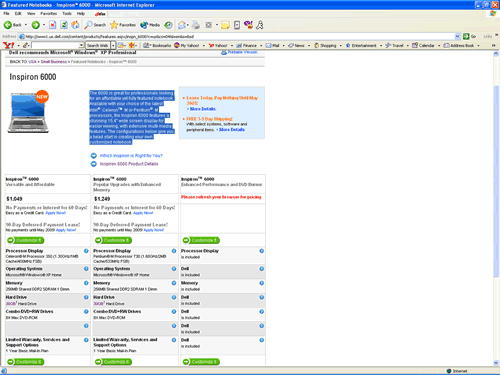Click the Back navigation arrow
The height and width of the screenshot is (375, 500).
[x=8, y=25]
